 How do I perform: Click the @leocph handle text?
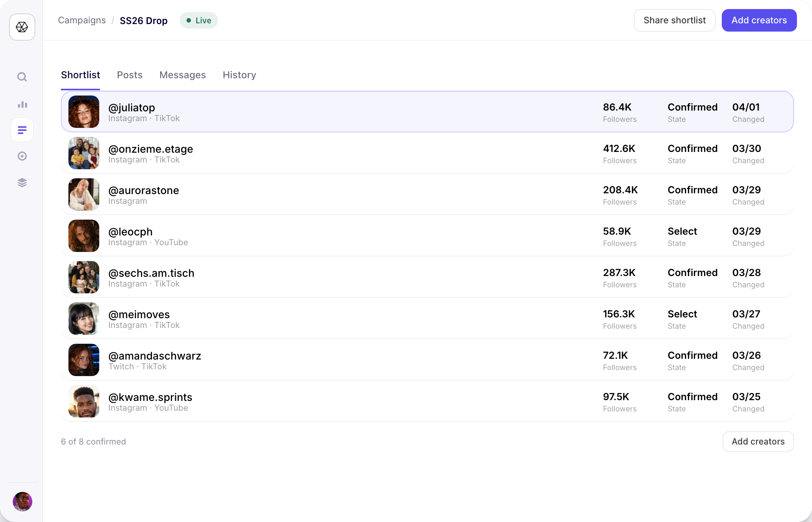130,232
